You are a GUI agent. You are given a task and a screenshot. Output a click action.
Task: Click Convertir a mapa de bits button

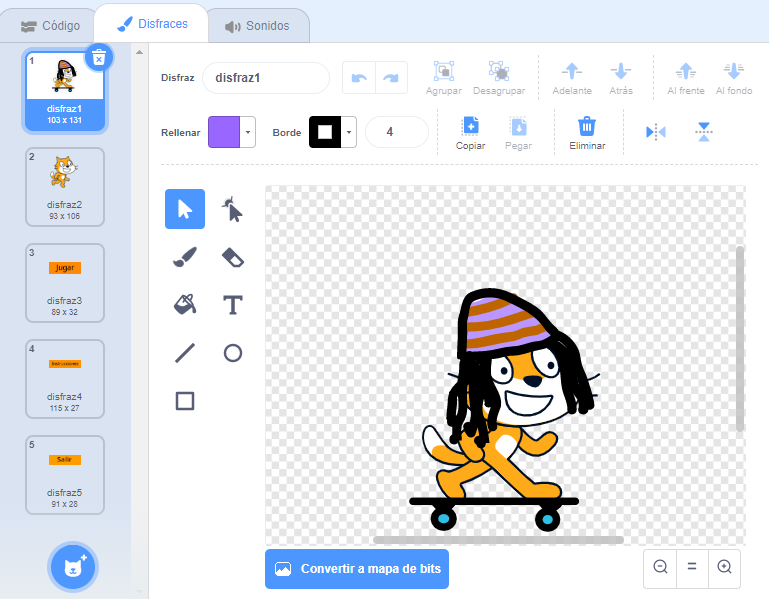point(357,568)
